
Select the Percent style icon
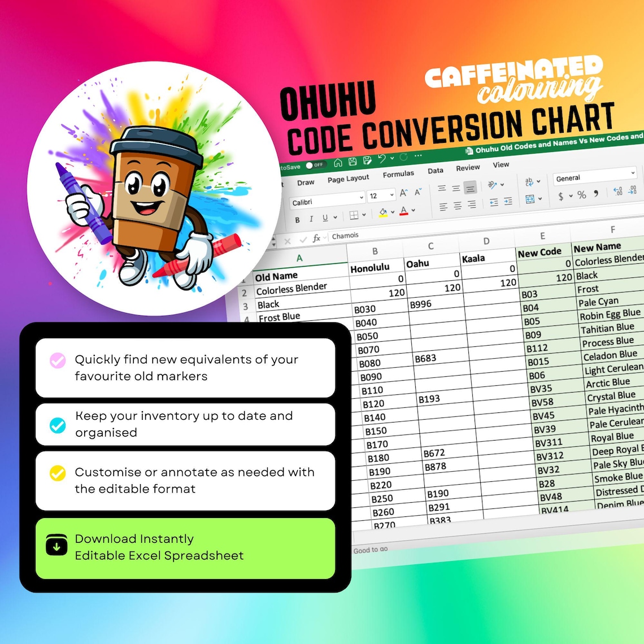click(x=581, y=194)
